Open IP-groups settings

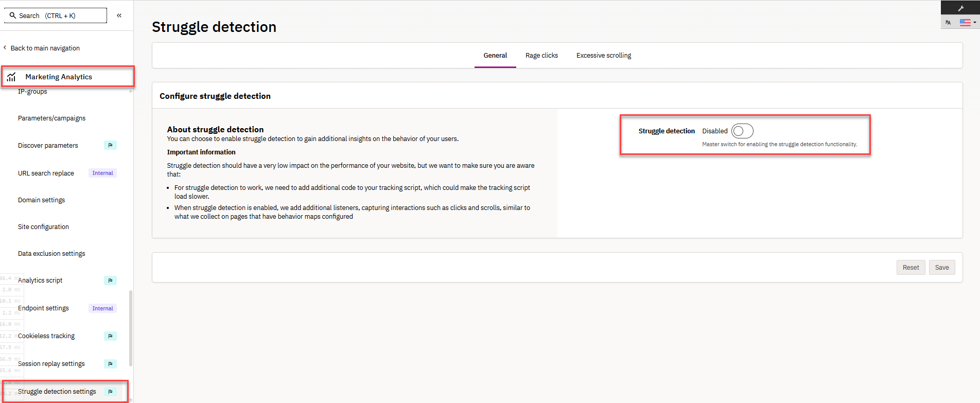tap(32, 92)
